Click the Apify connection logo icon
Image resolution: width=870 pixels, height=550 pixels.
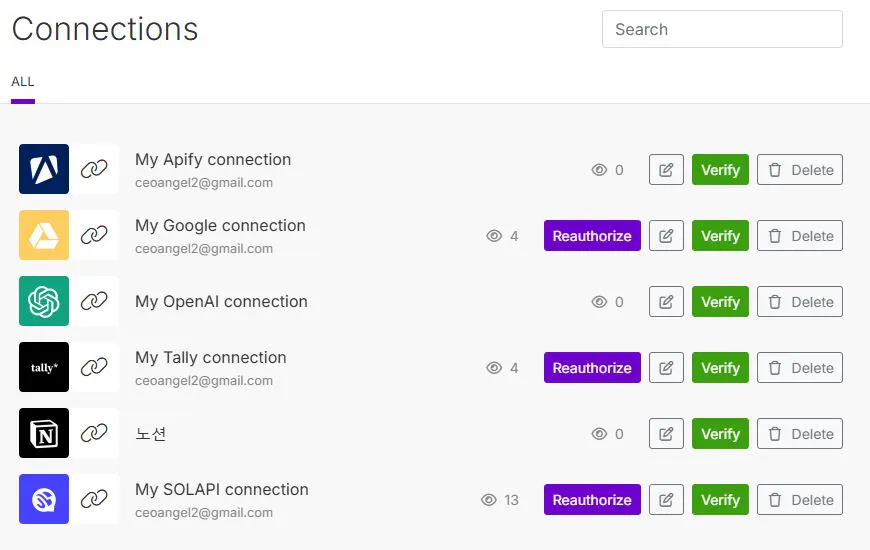click(x=44, y=169)
